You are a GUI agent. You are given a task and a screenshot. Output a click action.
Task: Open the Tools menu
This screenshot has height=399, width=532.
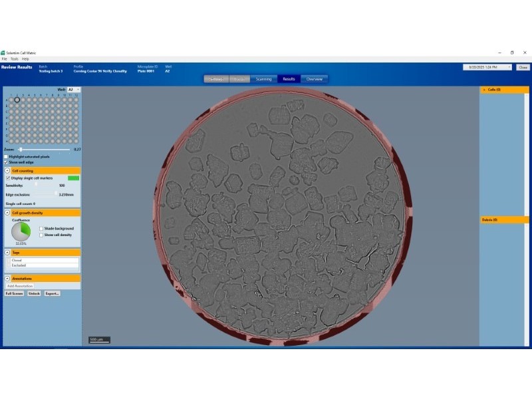point(13,59)
